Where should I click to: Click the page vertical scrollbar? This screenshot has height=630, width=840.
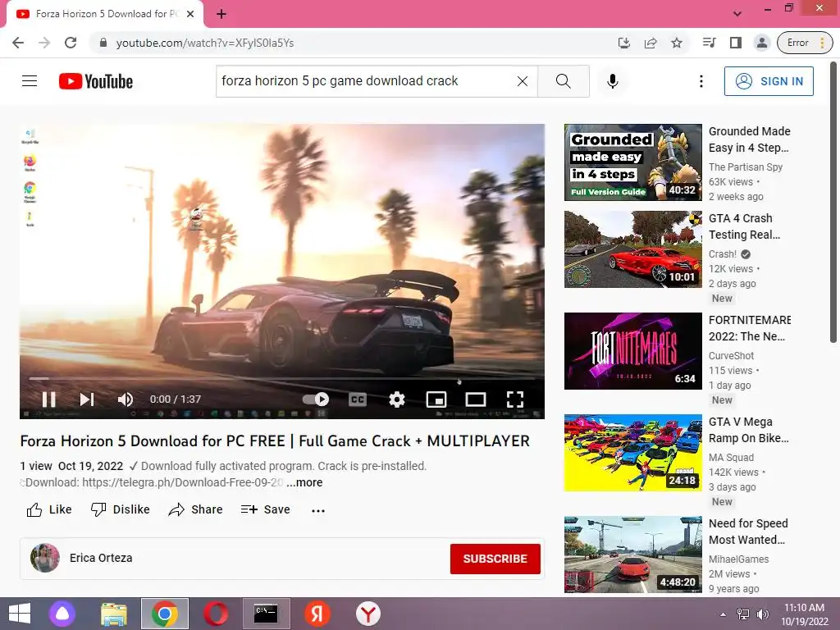pyautogui.click(x=833, y=203)
